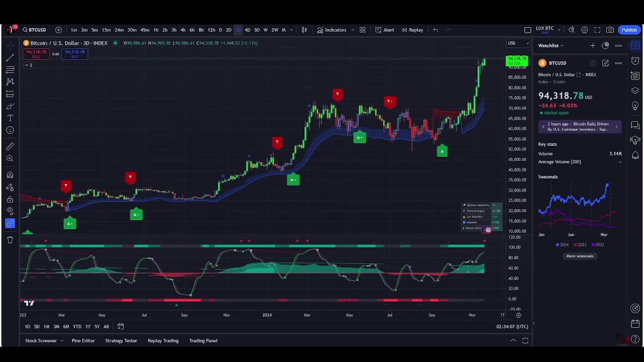Open the watchlist more options menu
The image size is (644, 362).
618,46
